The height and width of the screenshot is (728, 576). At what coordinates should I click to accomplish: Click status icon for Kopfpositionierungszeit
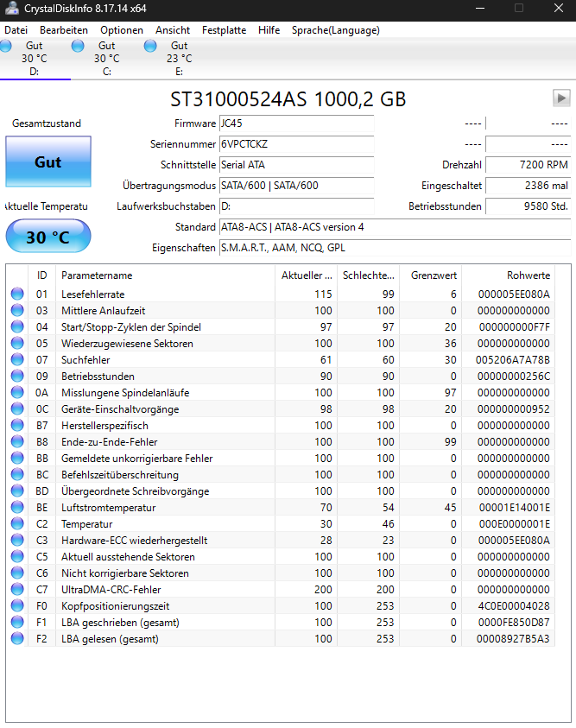point(17,605)
